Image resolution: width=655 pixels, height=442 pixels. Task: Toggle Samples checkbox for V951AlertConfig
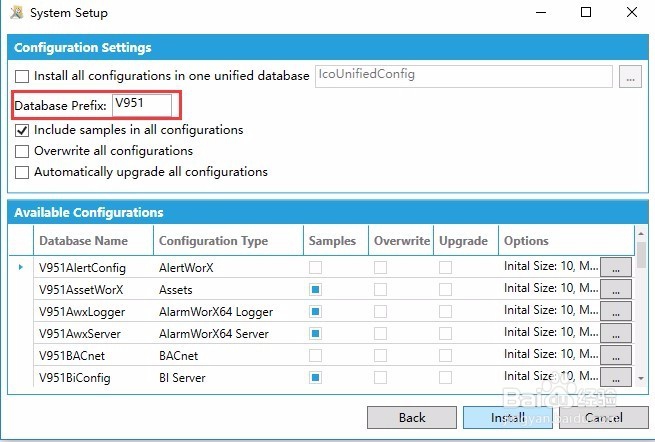tap(315, 267)
